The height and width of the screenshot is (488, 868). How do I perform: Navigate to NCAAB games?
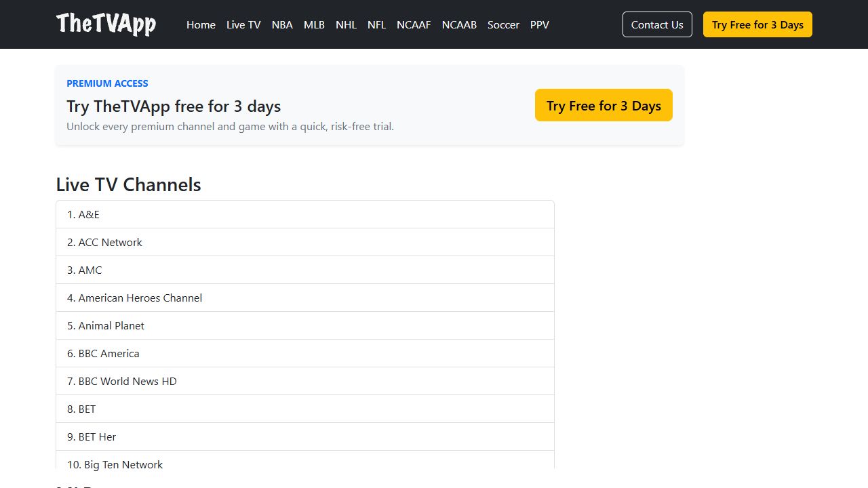[459, 24]
